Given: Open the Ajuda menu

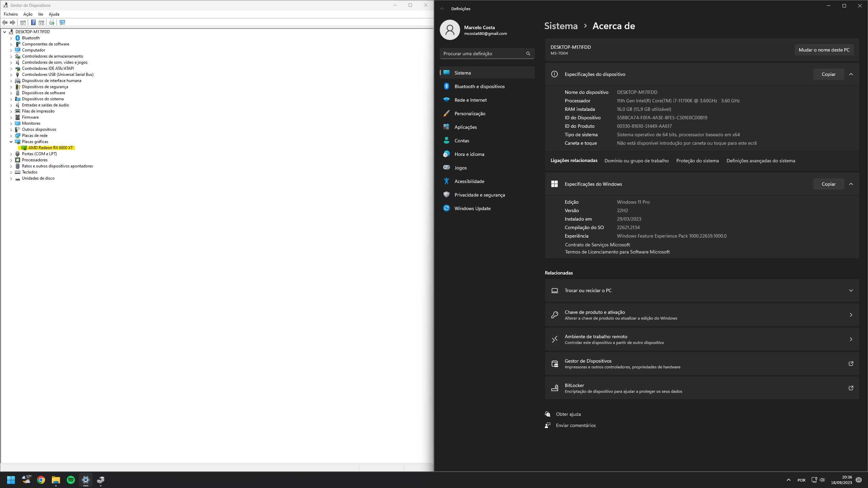Looking at the screenshot, I should click(x=54, y=14).
